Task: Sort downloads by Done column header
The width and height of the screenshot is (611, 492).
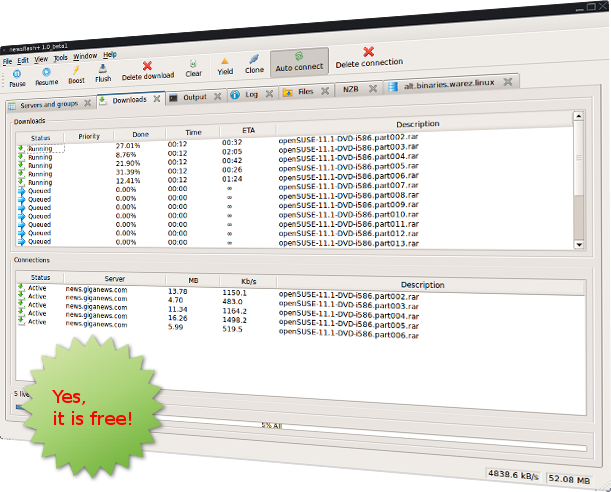Action: point(140,134)
